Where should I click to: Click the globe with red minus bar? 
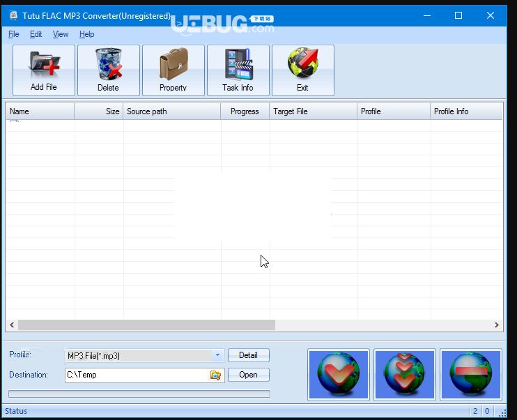tap(471, 375)
